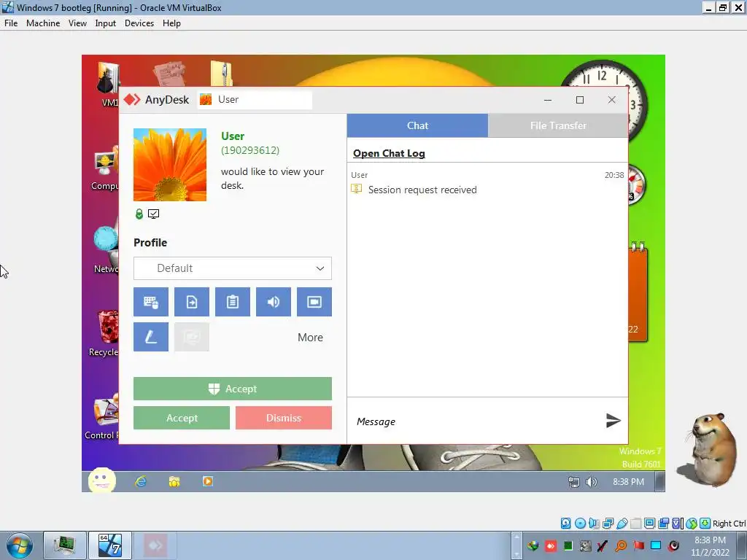Image resolution: width=747 pixels, height=560 pixels.
Task: Open Internet Explorer in guest taskbar
Action: click(x=141, y=481)
